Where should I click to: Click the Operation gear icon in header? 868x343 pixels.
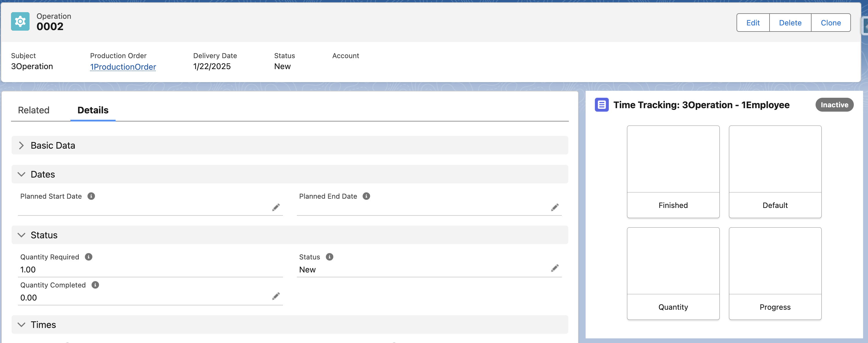pos(20,21)
